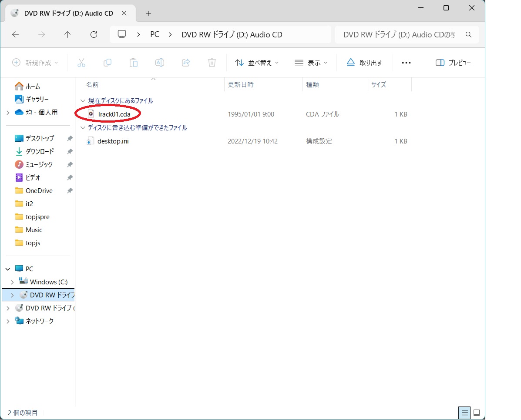Image resolution: width=521 pixels, height=420 pixels.
Task: Click the Cut scissors icon in toolbar
Action: point(81,63)
